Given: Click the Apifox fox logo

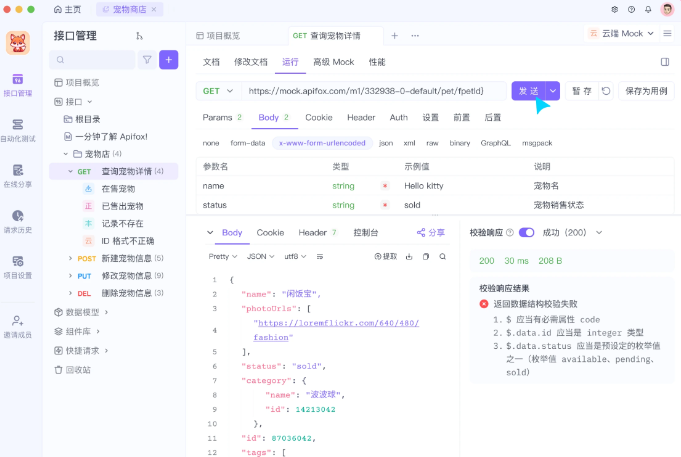Looking at the screenshot, I should (18, 43).
